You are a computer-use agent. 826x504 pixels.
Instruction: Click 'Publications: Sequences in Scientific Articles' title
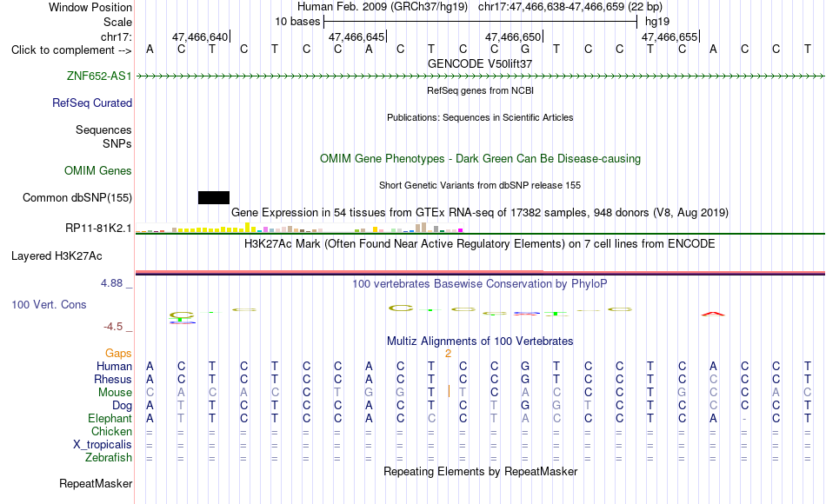click(480, 117)
